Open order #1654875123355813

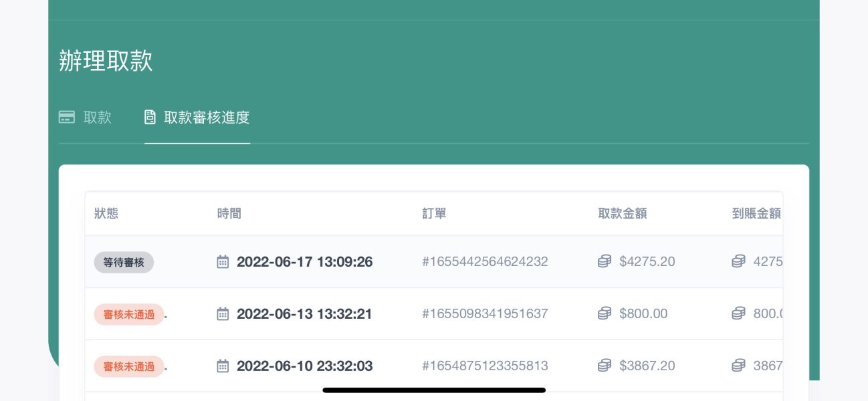pyautogui.click(x=485, y=366)
